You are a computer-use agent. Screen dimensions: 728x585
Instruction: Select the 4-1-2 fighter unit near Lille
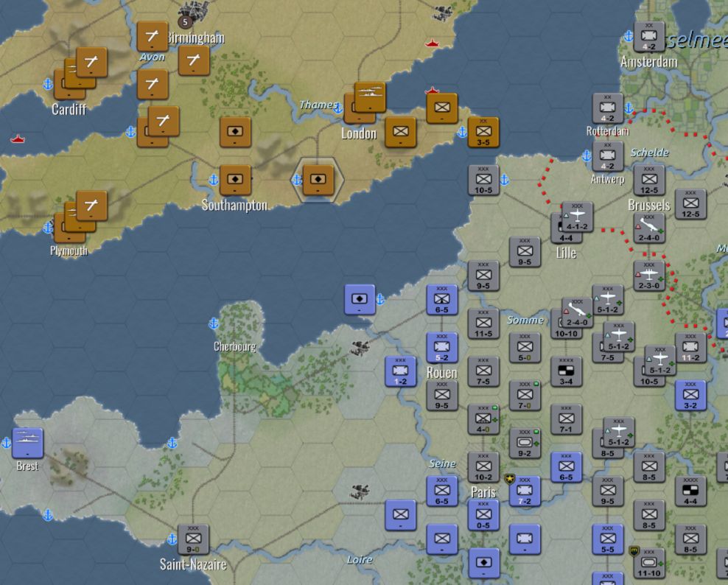click(577, 218)
